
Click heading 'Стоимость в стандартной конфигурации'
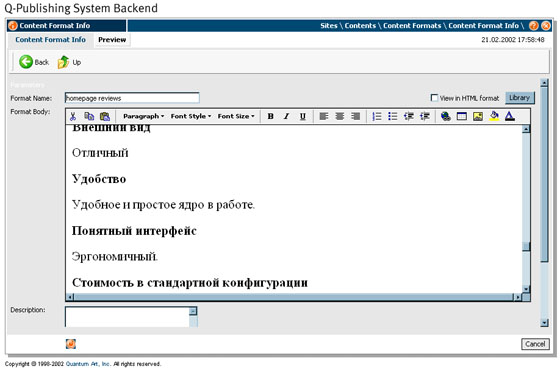click(x=190, y=282)
